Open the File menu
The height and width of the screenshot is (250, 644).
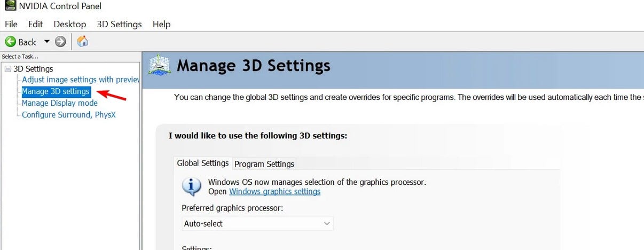tap(11, 24)
